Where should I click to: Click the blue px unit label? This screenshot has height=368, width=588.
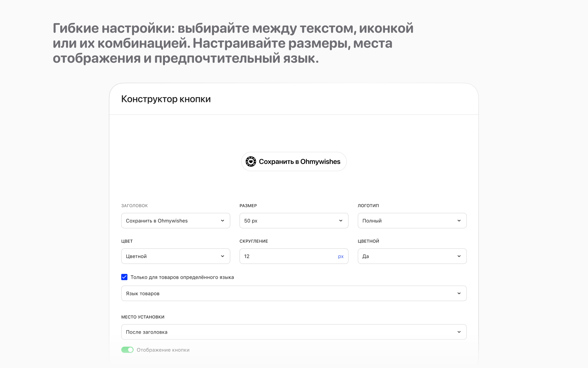coord(341,256)
